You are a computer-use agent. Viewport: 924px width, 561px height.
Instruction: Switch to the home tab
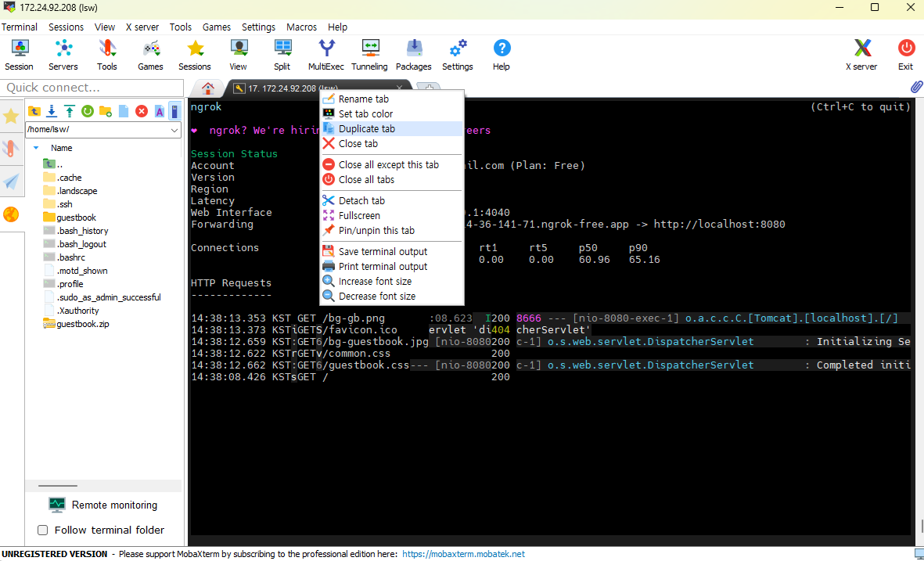pyautogui.click(x=207, y=88)
